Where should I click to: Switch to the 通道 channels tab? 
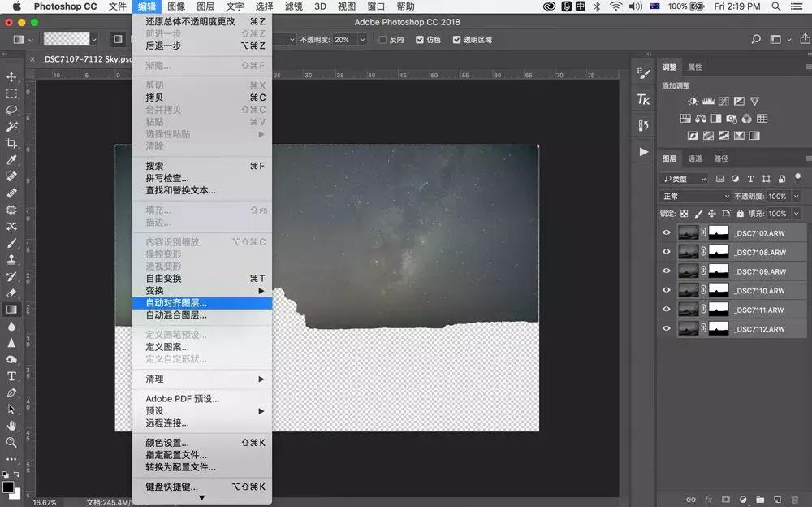click(695, 159)
